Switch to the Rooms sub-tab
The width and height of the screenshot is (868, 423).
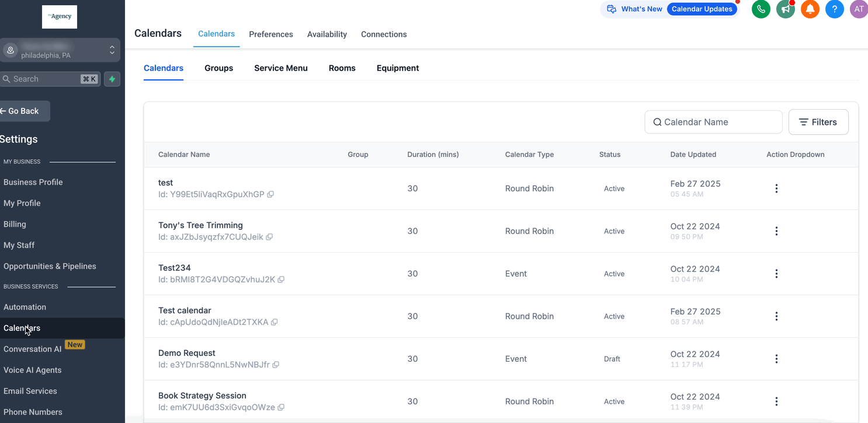tap(342, 68)
